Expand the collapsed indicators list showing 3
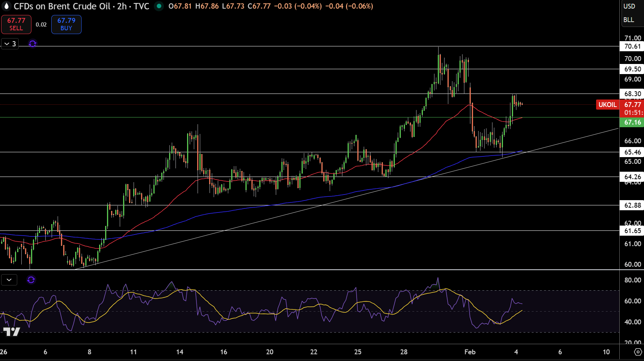 (10, 44)
